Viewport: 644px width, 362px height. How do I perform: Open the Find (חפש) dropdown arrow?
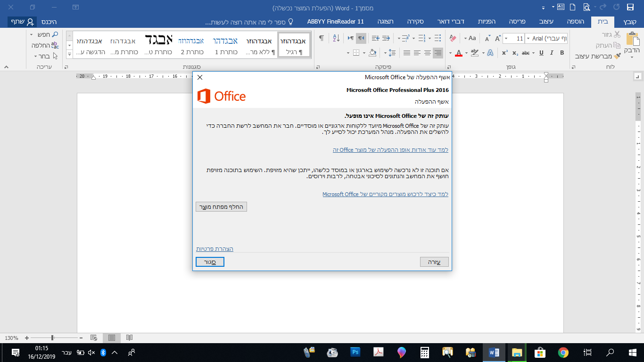[x=31, y=35]
